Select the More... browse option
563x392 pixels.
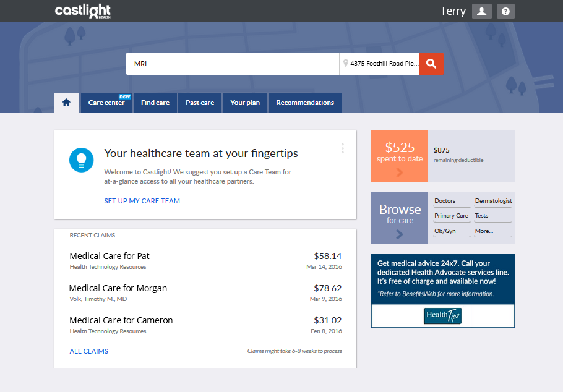coord(484,231)
